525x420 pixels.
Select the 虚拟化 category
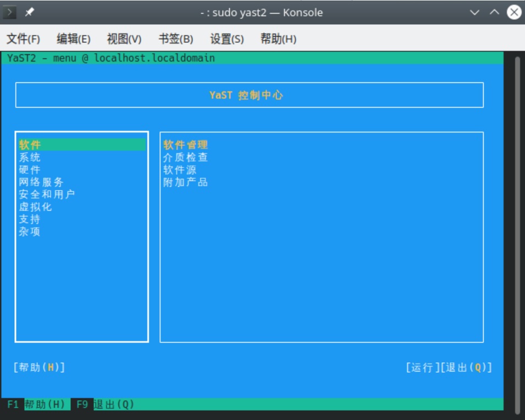pos(35,207)
